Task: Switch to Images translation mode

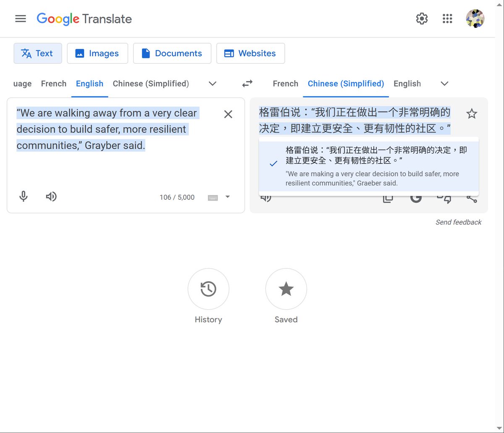Action: click(x=97, y=53)
